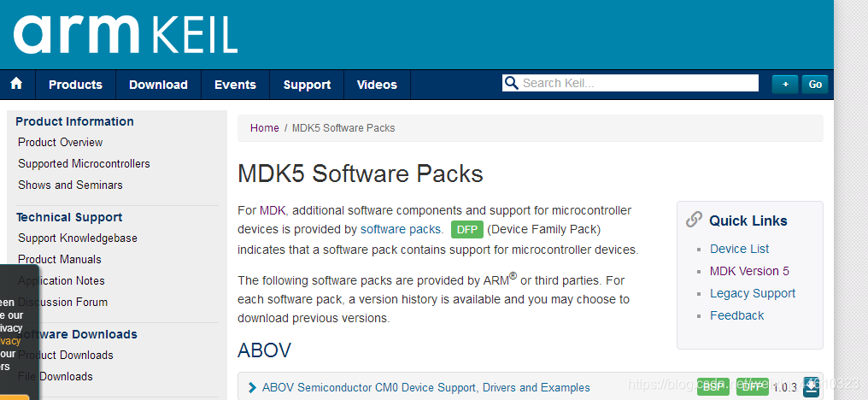Click the Product Information sidebar heading
This screenshot has width=868, height=400.
(x=74, y=121)
